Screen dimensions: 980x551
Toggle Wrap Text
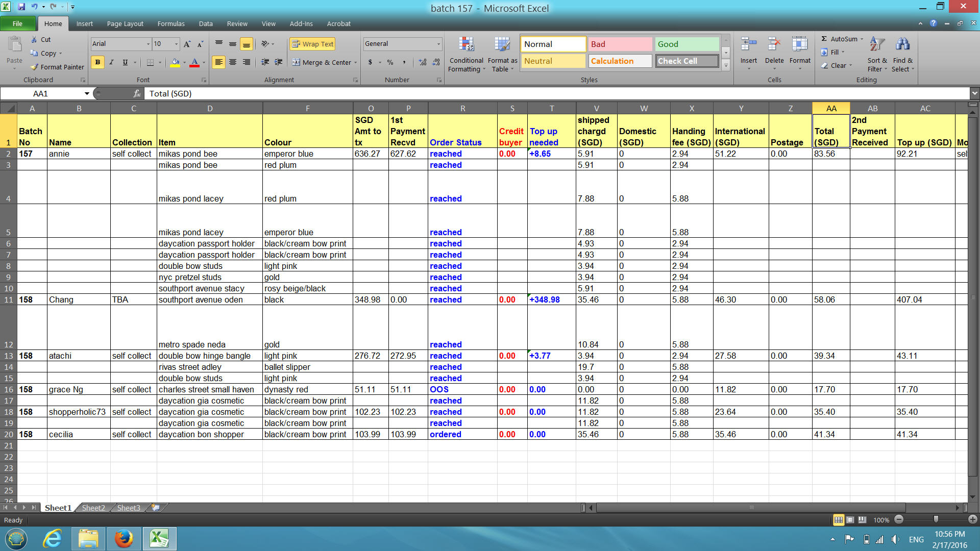tap(312, 44)
